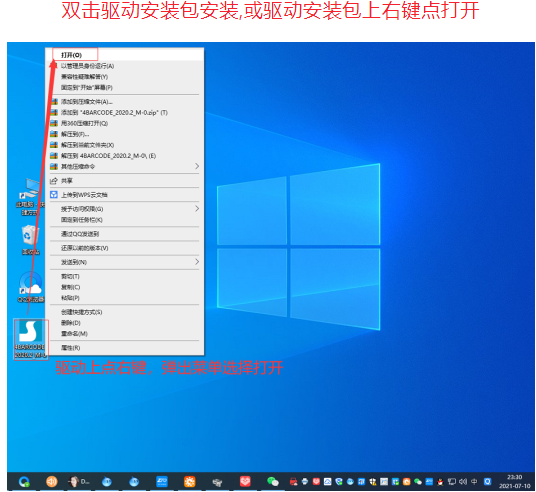Screen dimensions: 536x492
Task: Open QQ Browser from the taskbar
Action: point(24,482)
